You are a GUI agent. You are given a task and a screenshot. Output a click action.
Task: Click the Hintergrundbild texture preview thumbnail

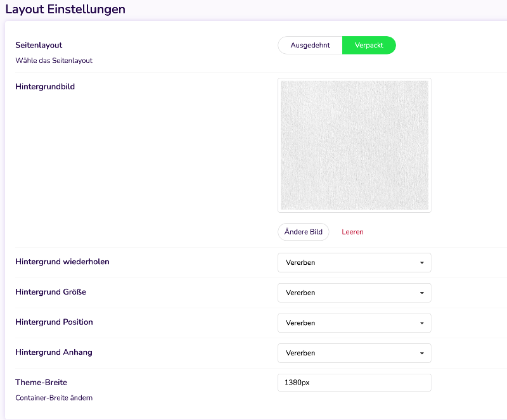pyautogui.click(x=354, y=145)
